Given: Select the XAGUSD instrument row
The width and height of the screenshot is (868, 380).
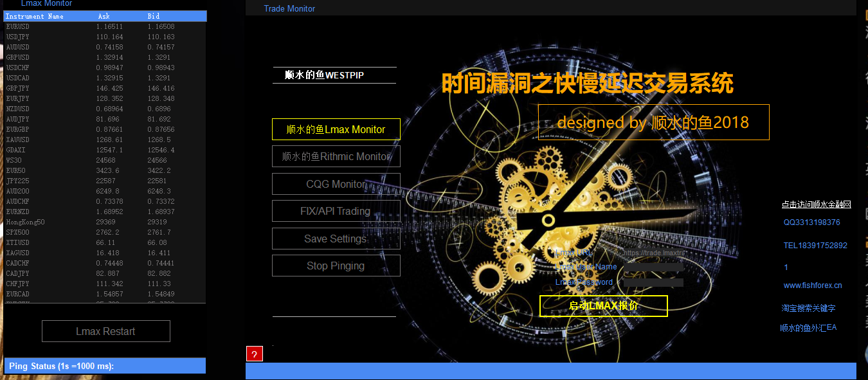Looking at the screenshot, I should coord(105,253).
